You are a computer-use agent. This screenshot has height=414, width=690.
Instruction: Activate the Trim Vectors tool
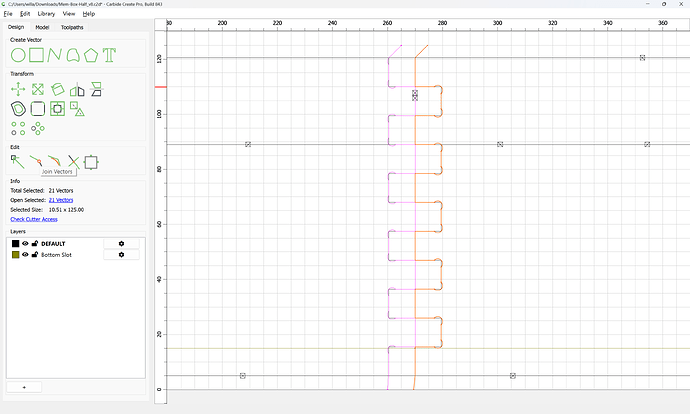click(x=73, y=162)
